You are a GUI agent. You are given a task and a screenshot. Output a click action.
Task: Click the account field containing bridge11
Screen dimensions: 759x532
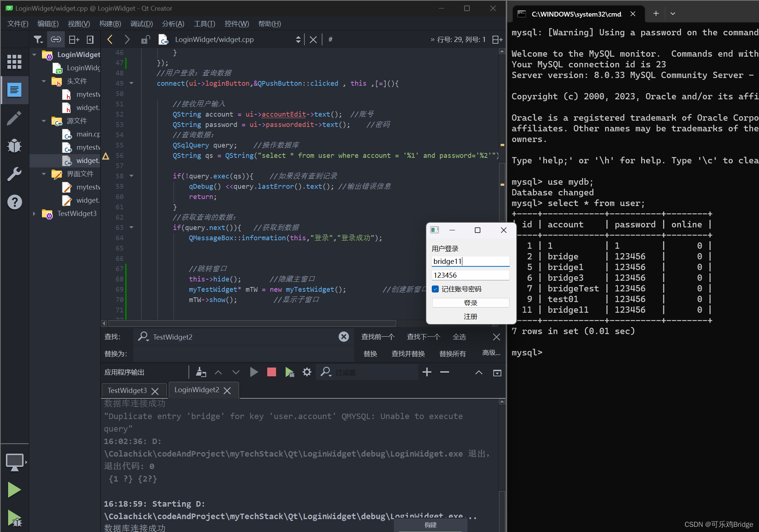(x=470, y=261)
